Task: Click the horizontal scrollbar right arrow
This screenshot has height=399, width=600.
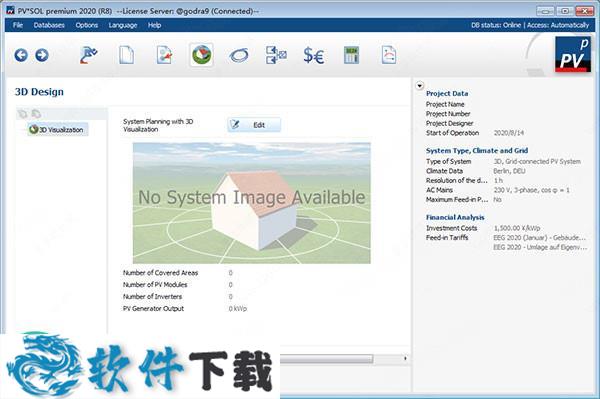Action: pos(405,358)
